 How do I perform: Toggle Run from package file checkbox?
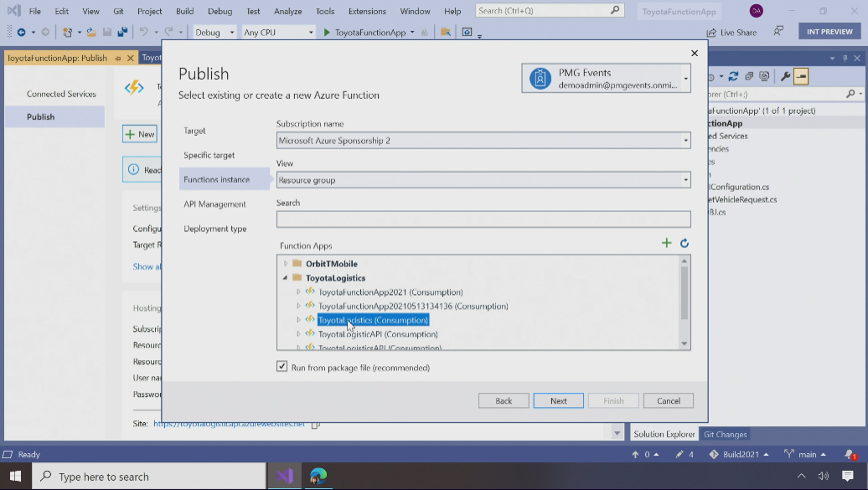tap(282, 367)
